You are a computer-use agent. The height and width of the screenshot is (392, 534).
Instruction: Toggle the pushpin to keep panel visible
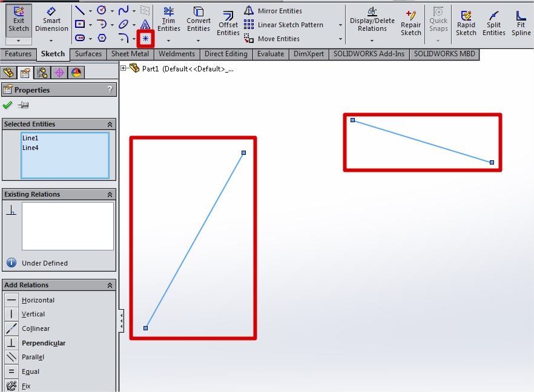tap(23, 105)
